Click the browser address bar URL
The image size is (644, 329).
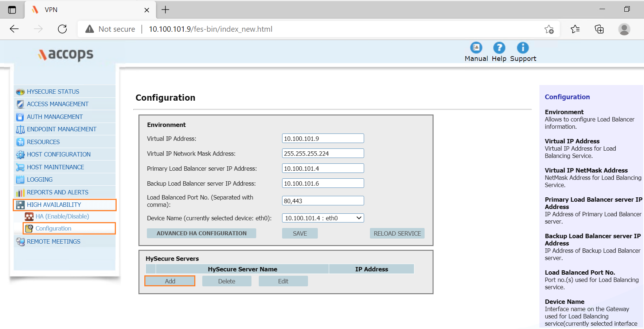click(x=211, y=29)
